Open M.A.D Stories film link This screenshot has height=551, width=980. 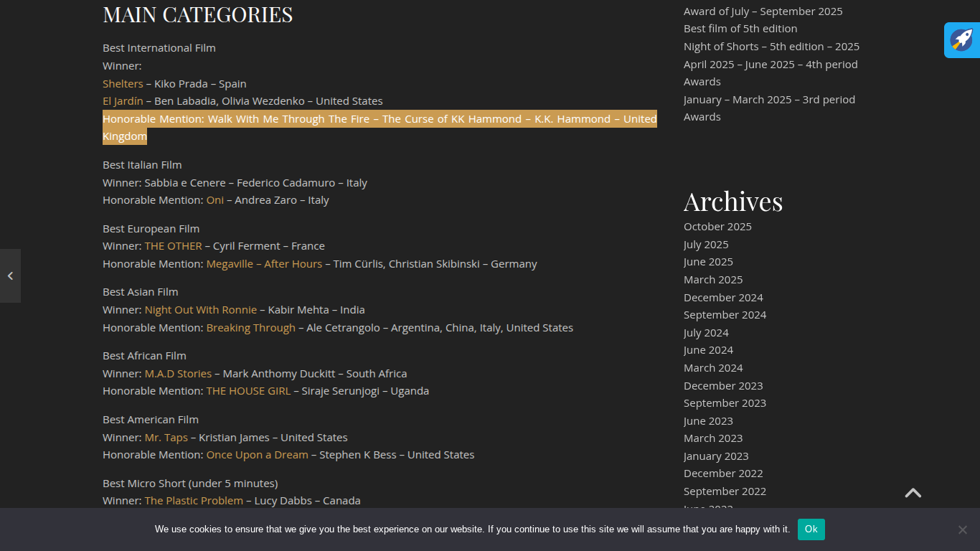[x=178, y=374]
